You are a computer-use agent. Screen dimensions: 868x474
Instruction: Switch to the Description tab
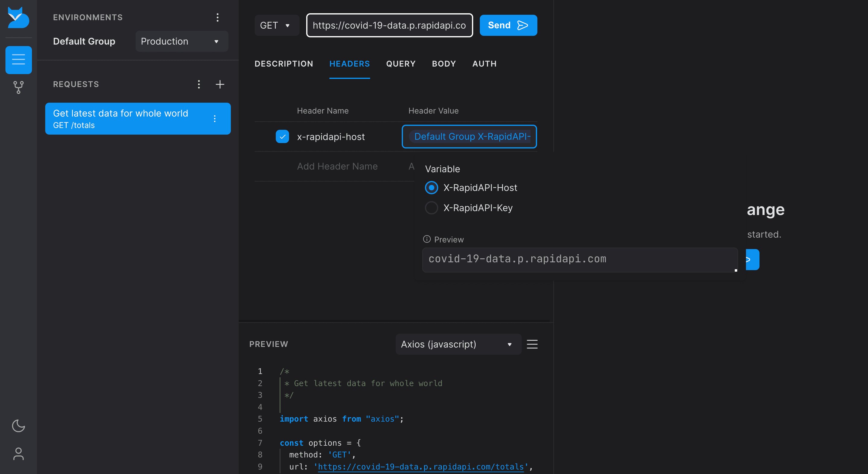(284, 64)
